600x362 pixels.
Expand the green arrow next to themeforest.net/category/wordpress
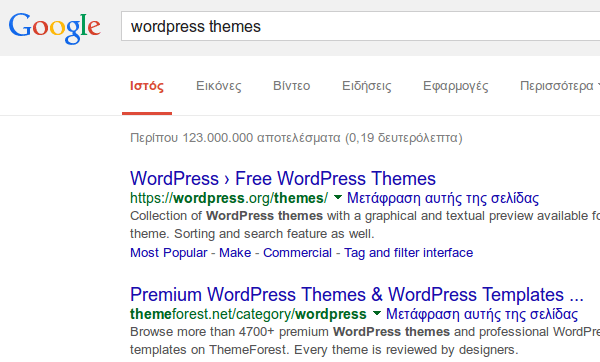[377, 313]
